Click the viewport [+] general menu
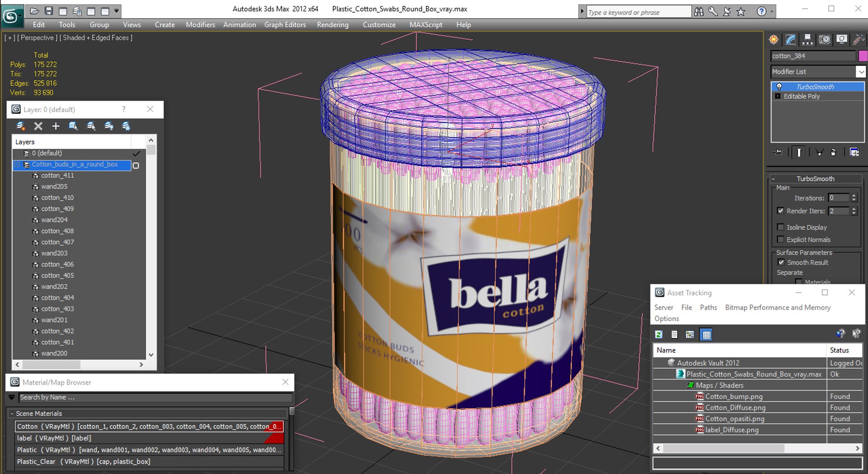Viewport: 868px width, 474px height. (9, 38)
